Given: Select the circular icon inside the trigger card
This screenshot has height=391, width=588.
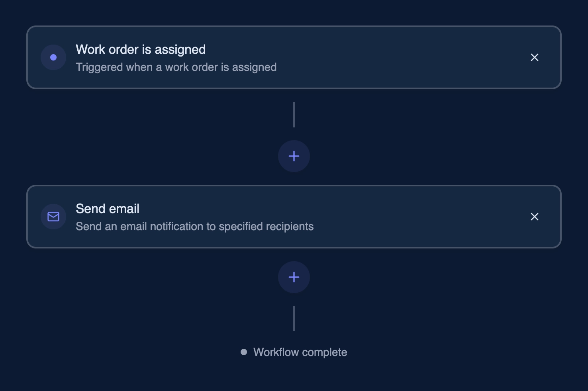Looking at the screenshot, I should pyautogui.click(x=53, y=57).
